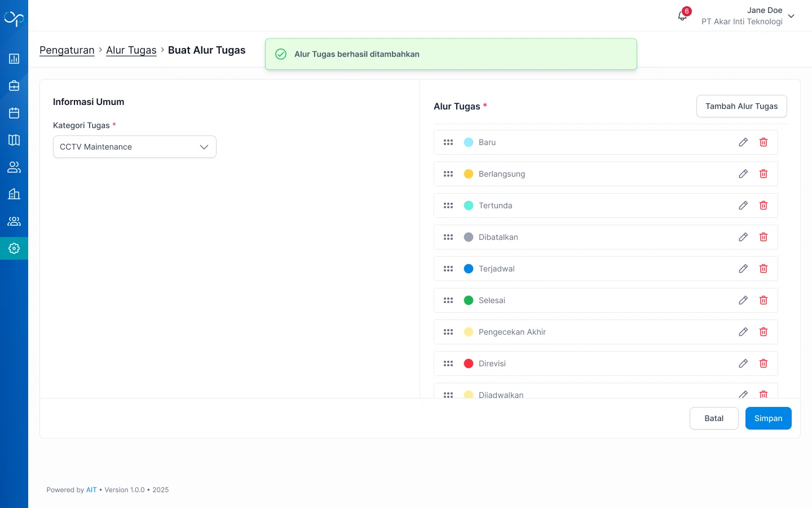Edit the Direvisi status

(x=743, y=364)
